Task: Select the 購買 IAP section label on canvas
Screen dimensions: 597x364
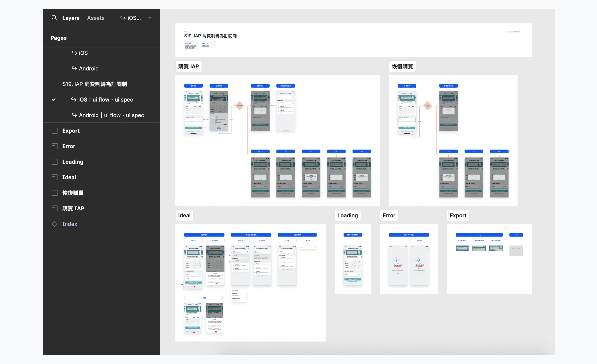Action: pyautogui.click(x=188, y=67)
